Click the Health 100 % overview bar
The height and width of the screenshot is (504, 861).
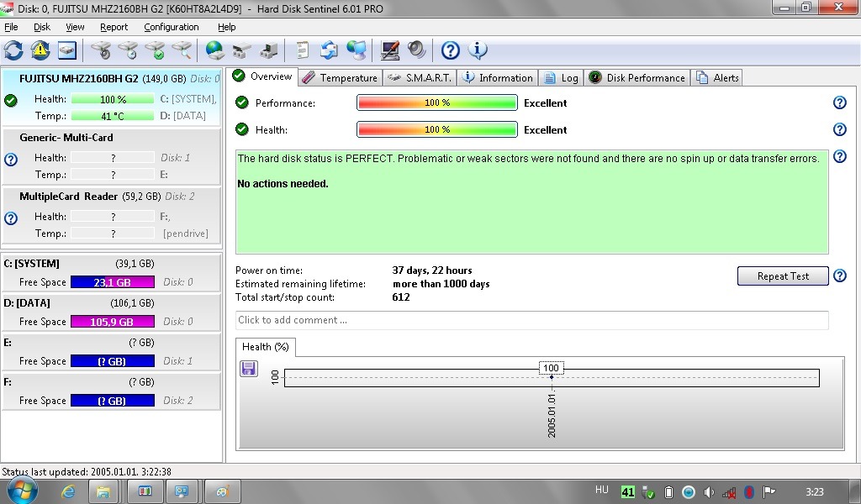coord(437,129)
